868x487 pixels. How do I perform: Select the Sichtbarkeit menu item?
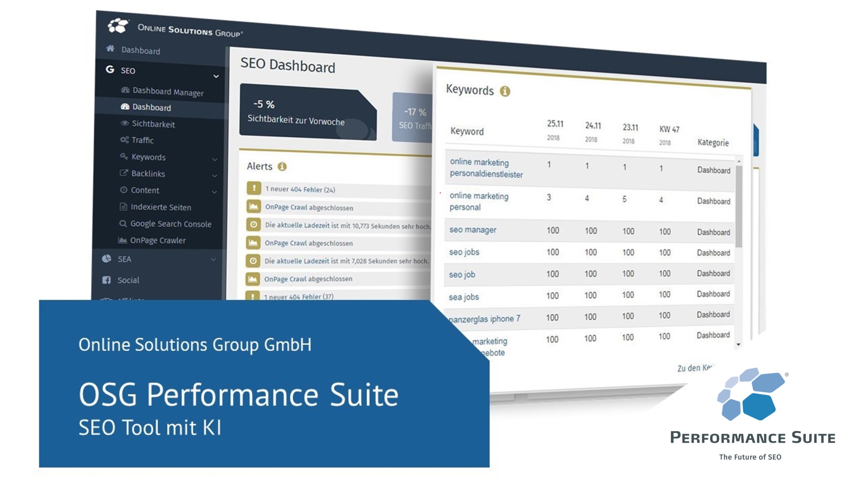pos(153,124)
